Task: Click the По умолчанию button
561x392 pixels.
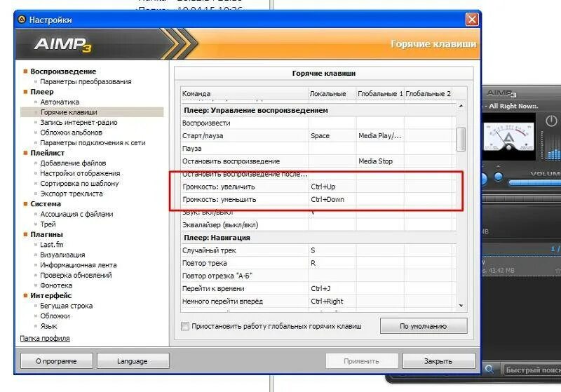Action: point(424,326)
